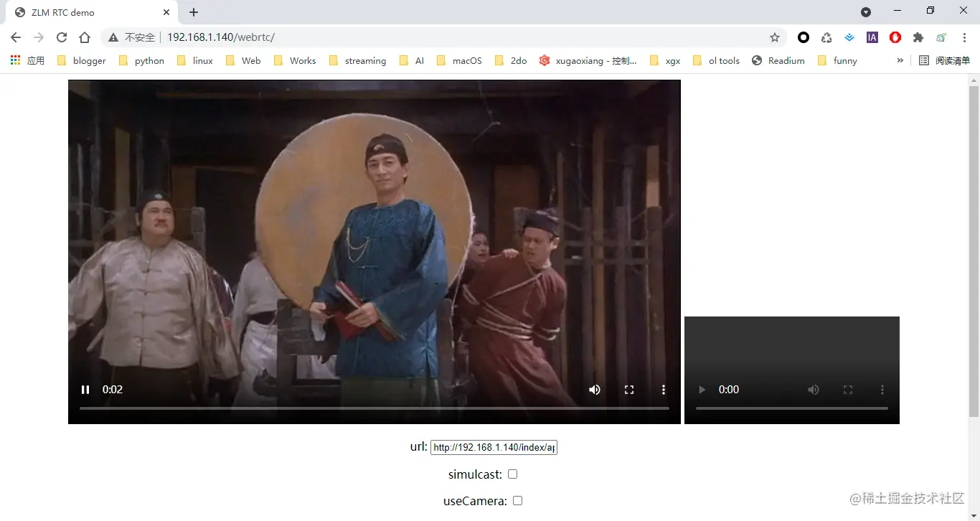Click the small video's fullscreen icon
Image resolution: width=980 pixels, height=521 pixels.
[848, 390]
